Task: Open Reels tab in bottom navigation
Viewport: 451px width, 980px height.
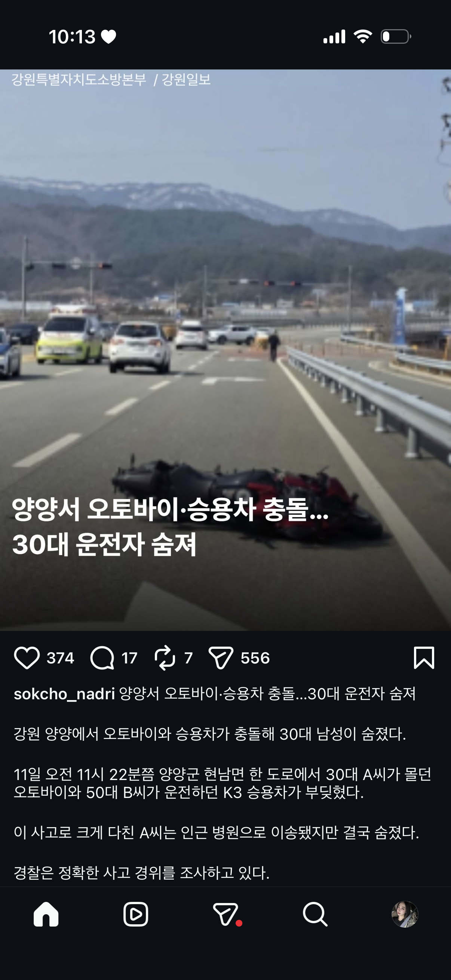Action: (x=136, y=914)
